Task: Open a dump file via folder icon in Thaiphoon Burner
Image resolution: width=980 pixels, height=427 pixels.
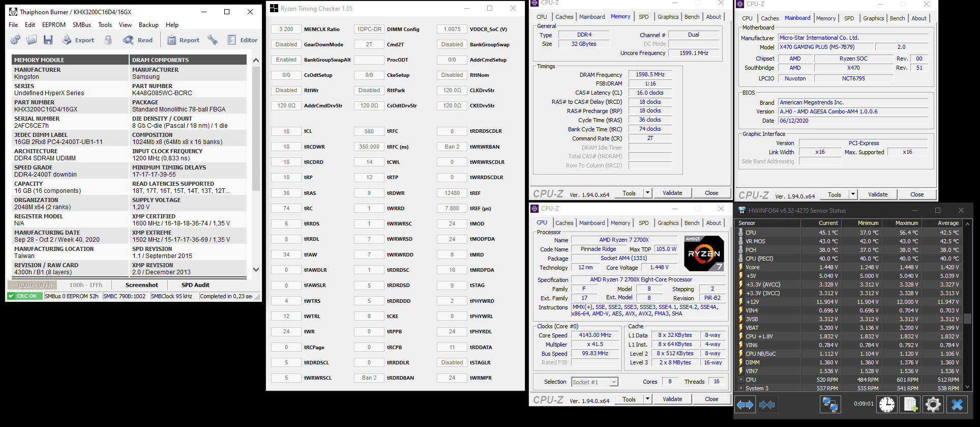Action: coord(32,40)
